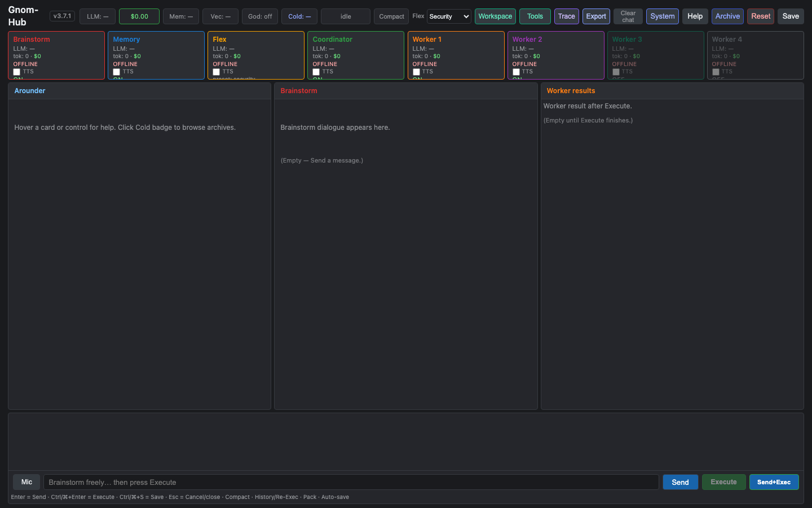Click the red Reset button
The height and width of the screenshot is (508, 812).
(761, 16)
